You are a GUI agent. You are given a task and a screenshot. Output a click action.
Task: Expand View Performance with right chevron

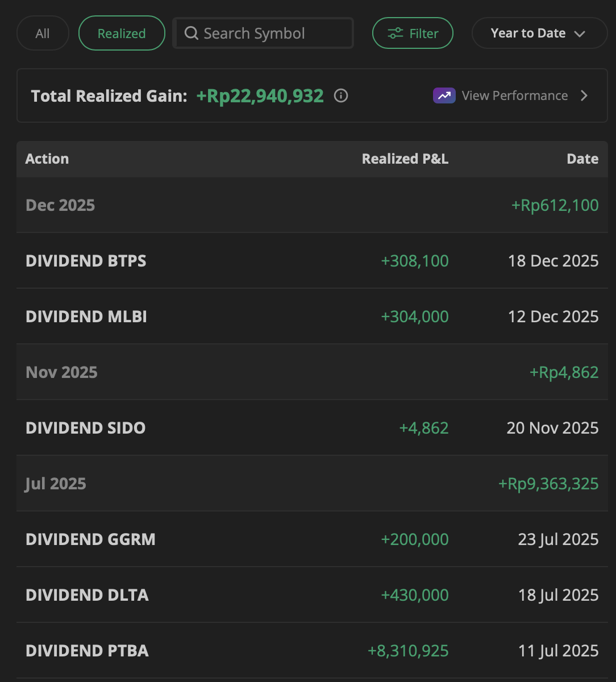coord(584,96)
